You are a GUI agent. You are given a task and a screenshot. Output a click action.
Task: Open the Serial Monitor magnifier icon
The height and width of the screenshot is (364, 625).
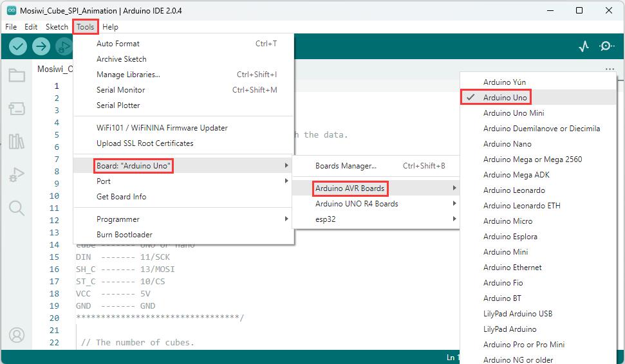(x=606, y=46)
